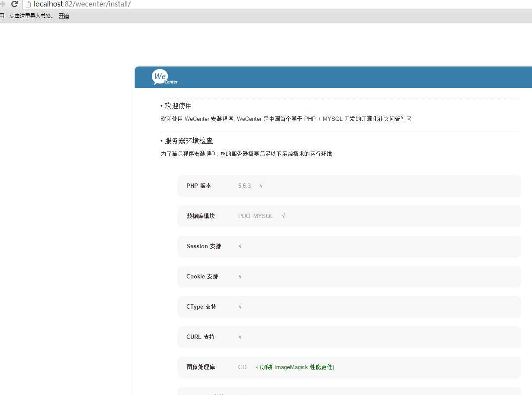532x395 pixels.
Task: Click the server requirements description sentence
Action: click(246, 154)
